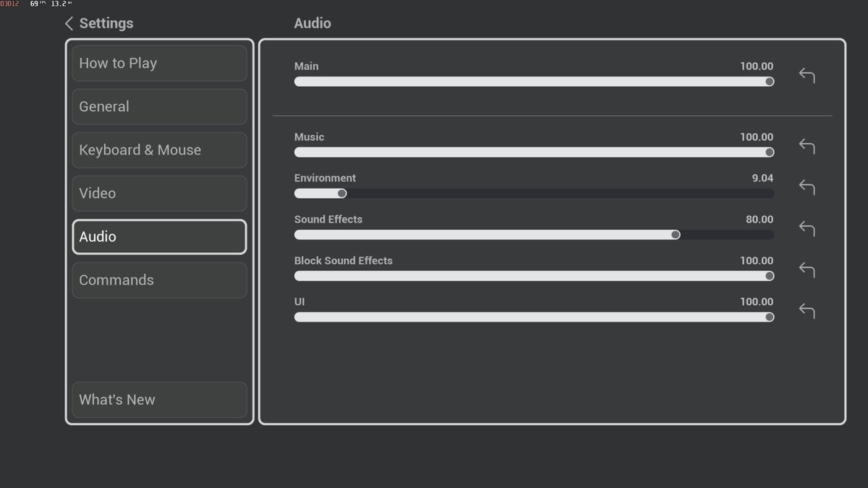This screenshot has width=868, height=488.
Task: Open the What's New page
Action: (159, 400)
